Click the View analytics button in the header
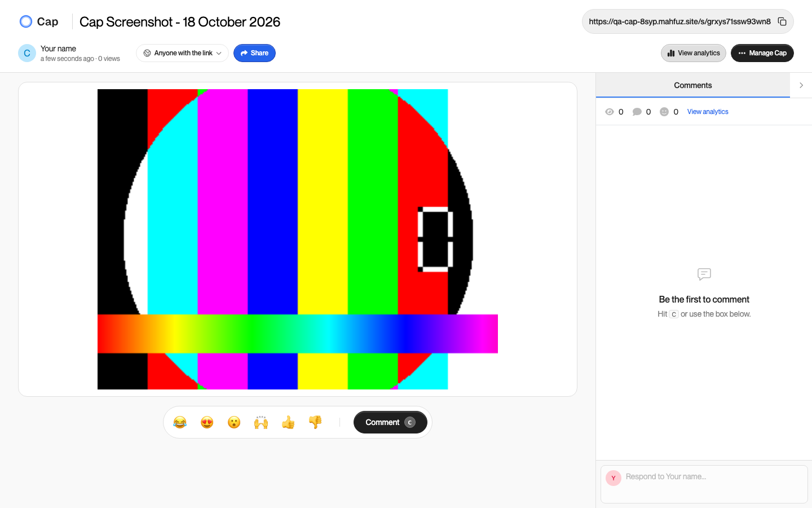The width and height of the screenshot is (812, 508). coord(694,53)
